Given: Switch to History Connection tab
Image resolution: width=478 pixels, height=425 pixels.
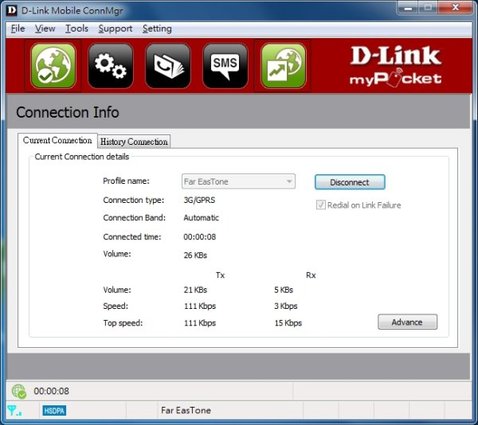Looking at the screenshot, I should (134, 142).
